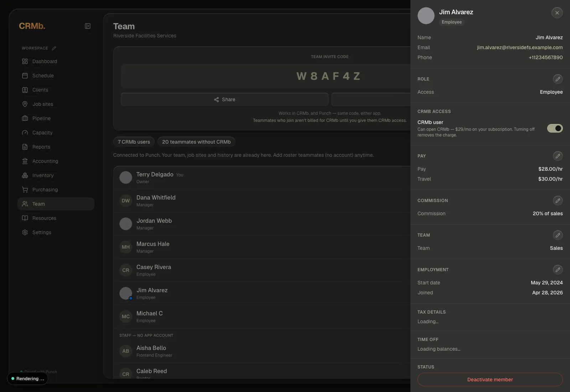Open Casey Rivera's row
The width and height of the screenshot is (570, 392).
point(262,270)
